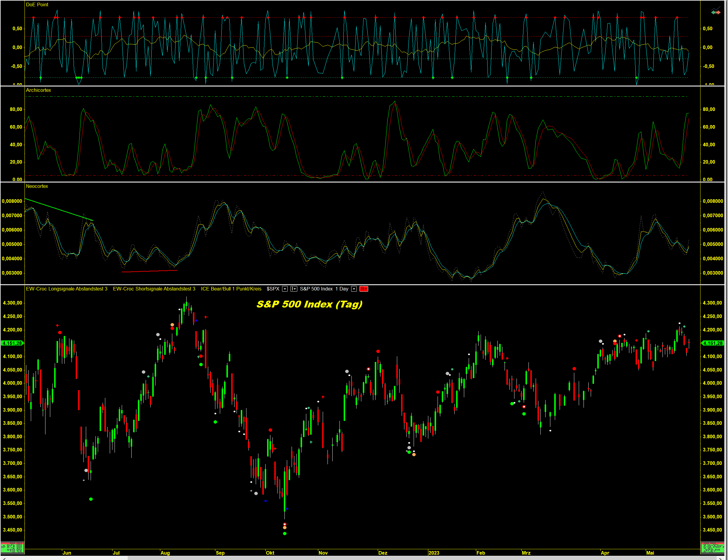Click the green 4.151,28 price marker on left axis
This screenshot has height=560, width=728.
tap(12, 343)
